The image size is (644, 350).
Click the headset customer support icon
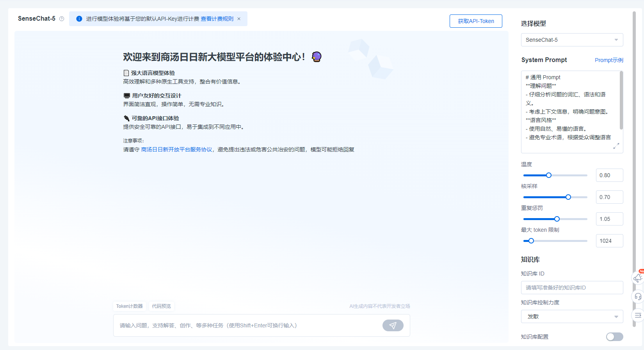click(638, 297)
